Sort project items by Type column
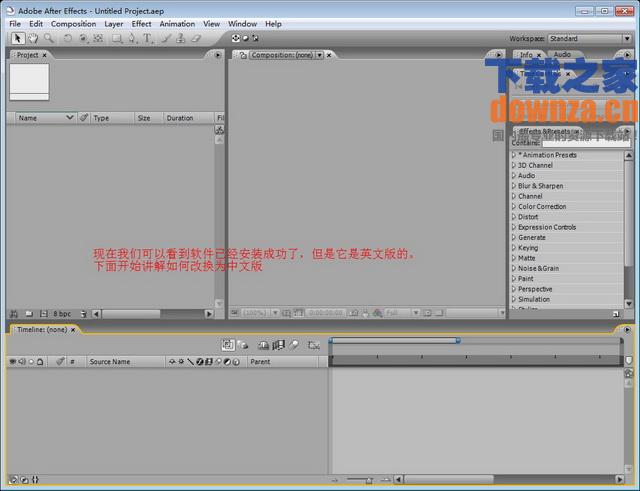 [112, 118]
